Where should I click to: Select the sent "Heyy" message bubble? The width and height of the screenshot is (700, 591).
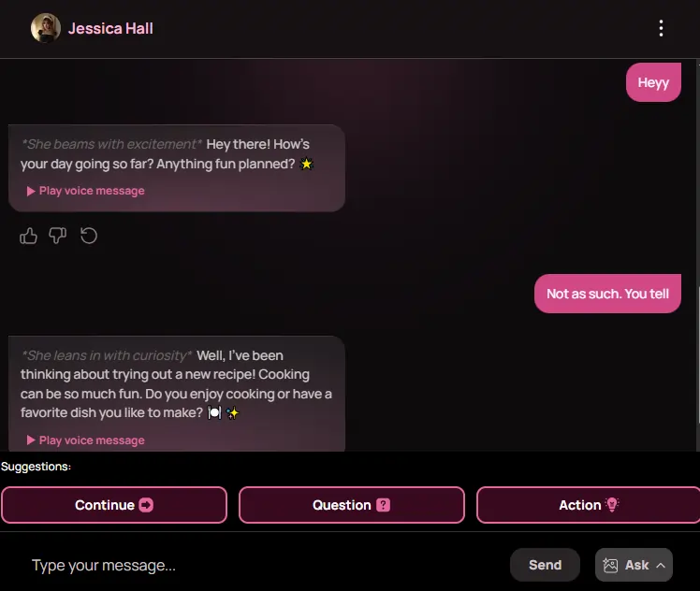click(653, 82)
